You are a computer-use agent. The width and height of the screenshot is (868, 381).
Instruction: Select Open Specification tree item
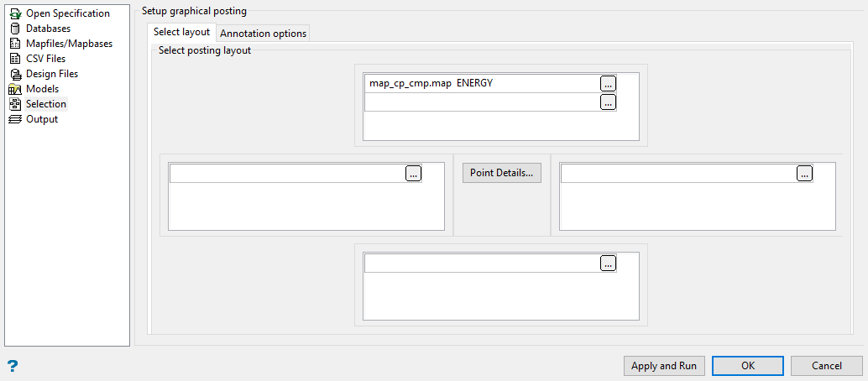coord(68,13)
